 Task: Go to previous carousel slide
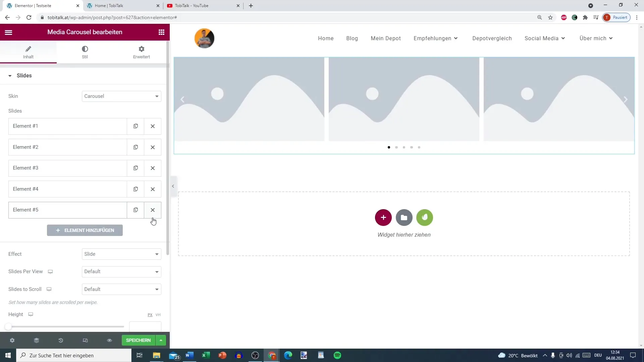point(182,100)
